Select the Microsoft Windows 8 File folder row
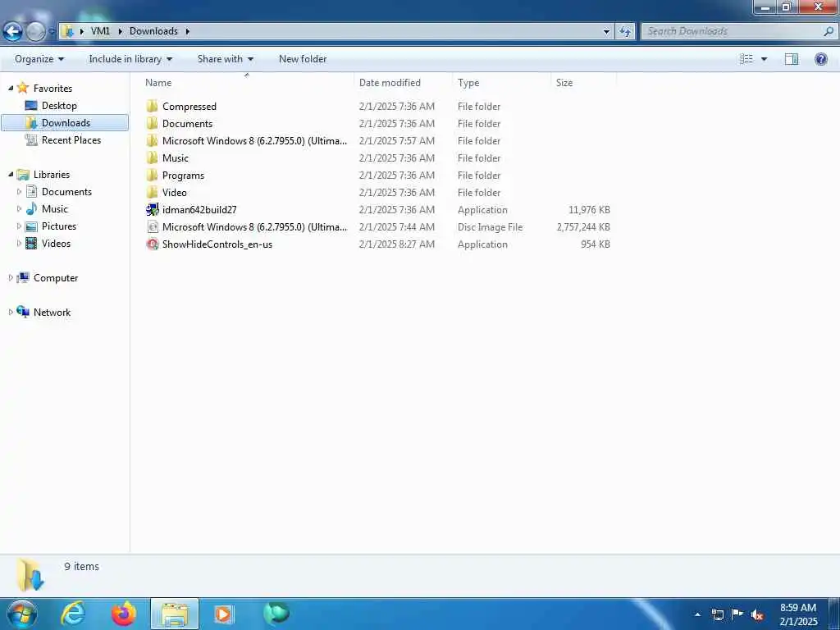Screen dimensions: 840x630 [x=377, y=140]
